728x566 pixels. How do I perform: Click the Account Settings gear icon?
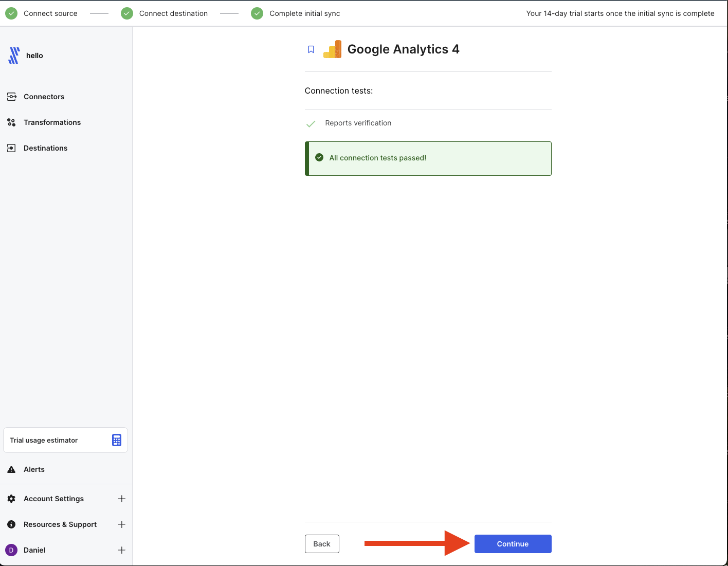point(11,499)
